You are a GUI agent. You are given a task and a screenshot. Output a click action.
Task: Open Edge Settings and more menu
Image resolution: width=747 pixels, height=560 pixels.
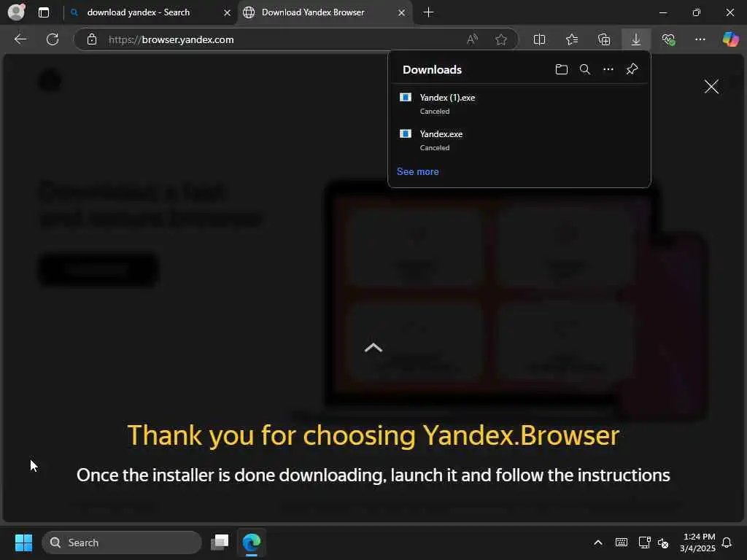700,39
